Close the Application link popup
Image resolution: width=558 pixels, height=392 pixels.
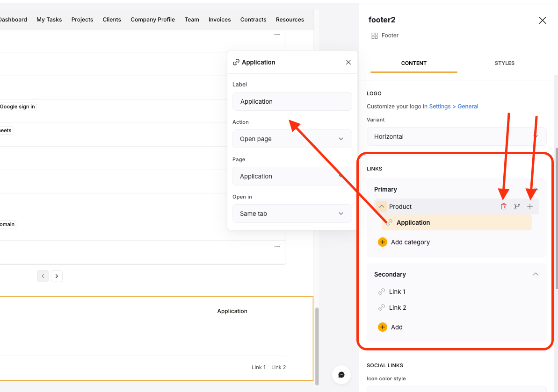(x=348, y=62)
